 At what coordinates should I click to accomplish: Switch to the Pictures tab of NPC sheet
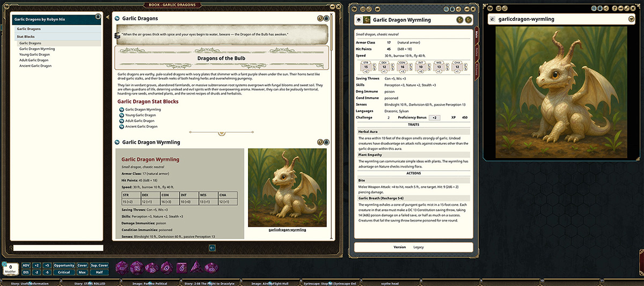pyautogui.click(x=477, y=69)
